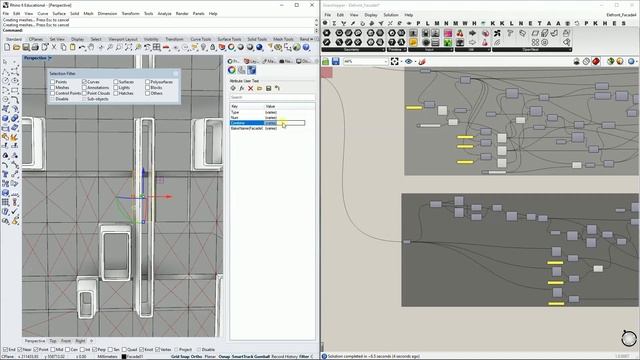640x360 pixels.
Task: Click the save disk icon in Attribute User Text panel
Action: [269, 88]
